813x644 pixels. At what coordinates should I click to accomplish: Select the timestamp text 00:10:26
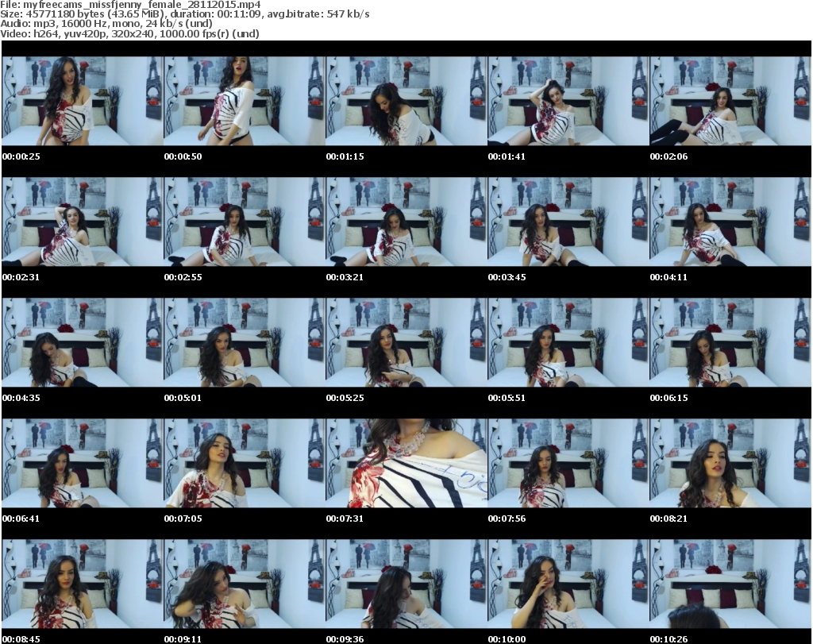669,638
